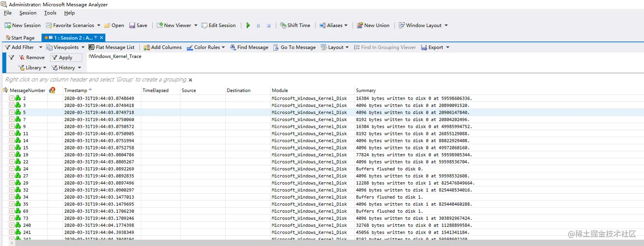This screenshot has width=644, height=246.
Task: Click Add Filter button
Action: tap(20, 47)
